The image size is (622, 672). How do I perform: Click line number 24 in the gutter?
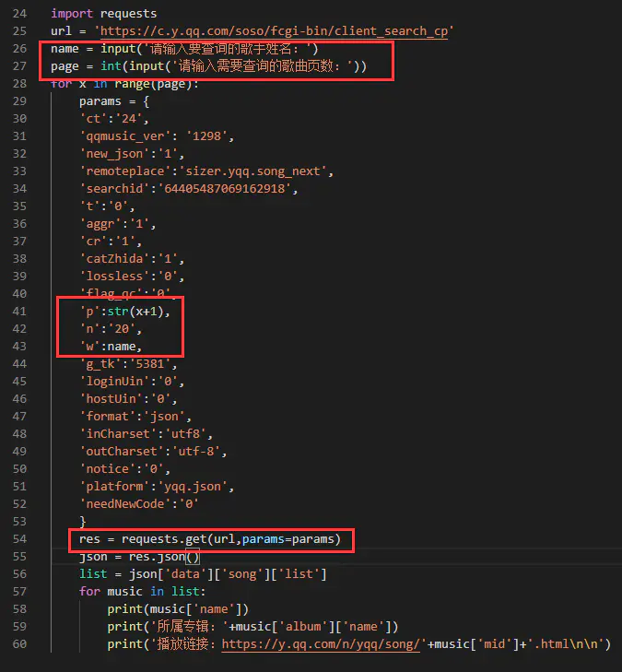tap(19, 14)
